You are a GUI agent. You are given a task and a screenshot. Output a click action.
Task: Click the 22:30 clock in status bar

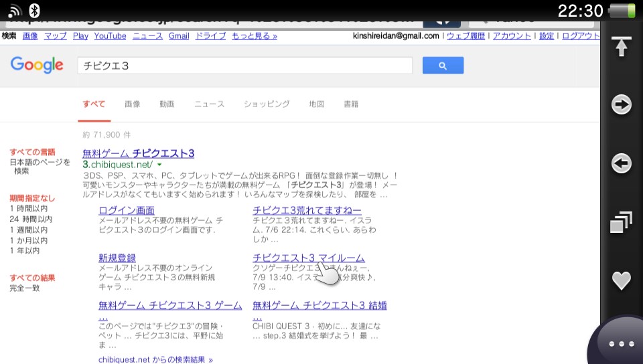pyautogui.click(x=580, y=11)
